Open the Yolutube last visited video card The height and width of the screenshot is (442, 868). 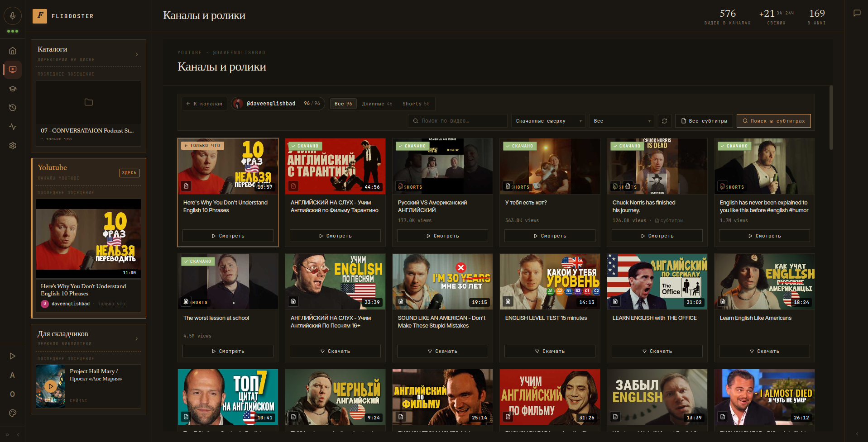(89, 256)
